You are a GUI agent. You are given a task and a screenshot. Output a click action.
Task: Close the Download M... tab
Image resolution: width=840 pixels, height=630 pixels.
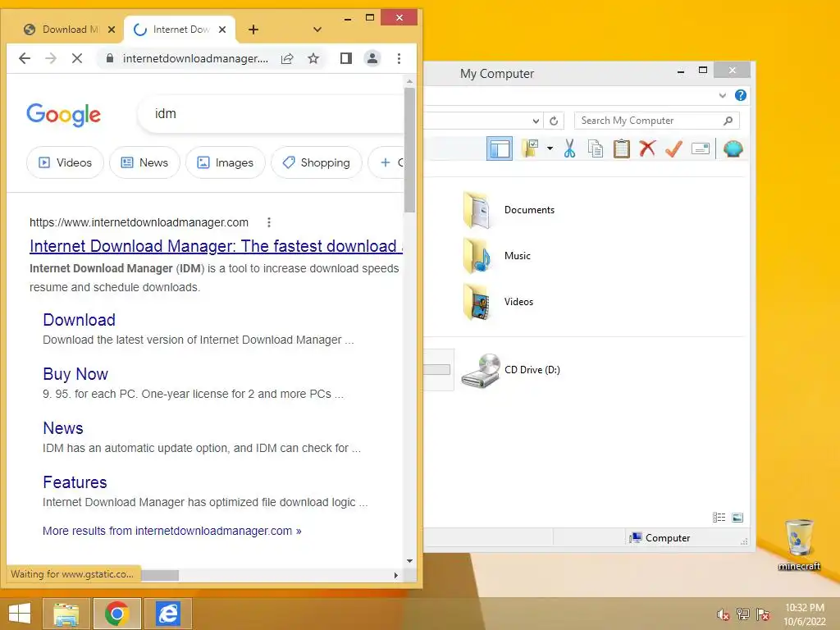[x=112, y=30]
